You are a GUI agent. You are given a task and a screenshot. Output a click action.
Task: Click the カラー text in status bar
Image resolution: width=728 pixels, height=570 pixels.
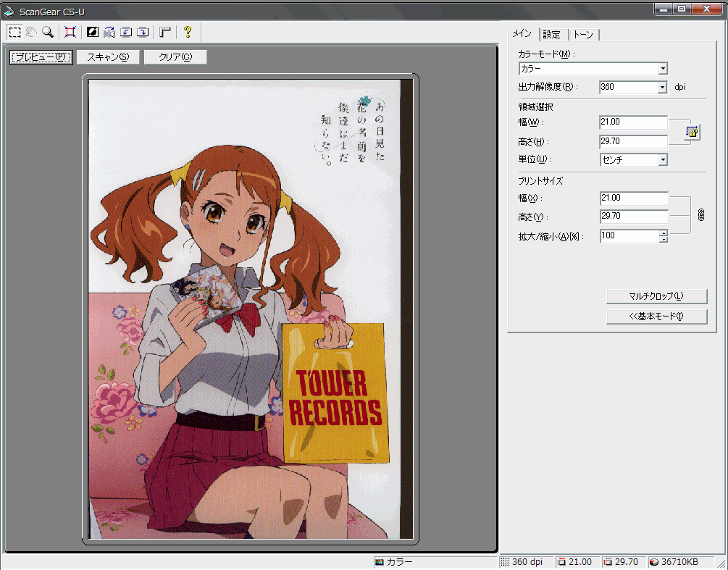pos(399,562)
